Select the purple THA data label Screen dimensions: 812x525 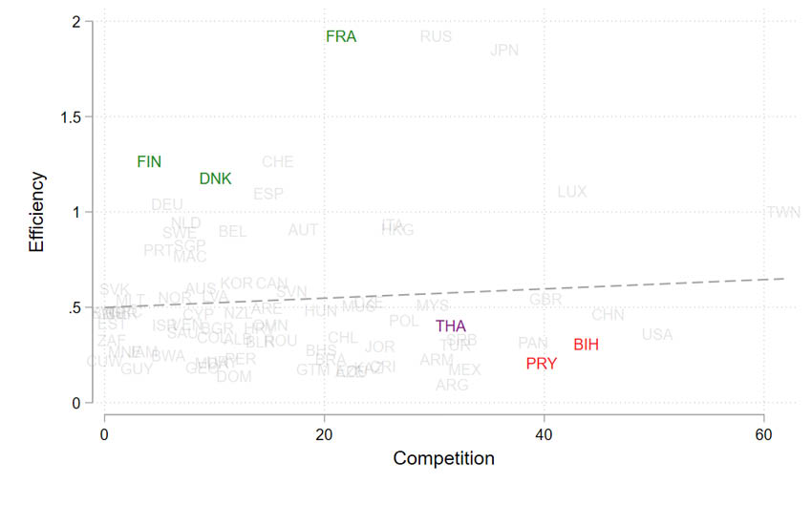pos(451,325)
